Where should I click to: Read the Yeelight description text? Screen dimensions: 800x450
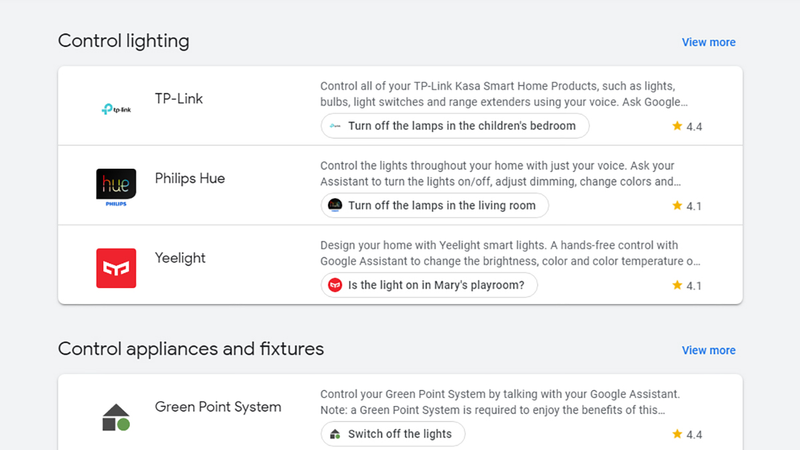click(510, 253)
